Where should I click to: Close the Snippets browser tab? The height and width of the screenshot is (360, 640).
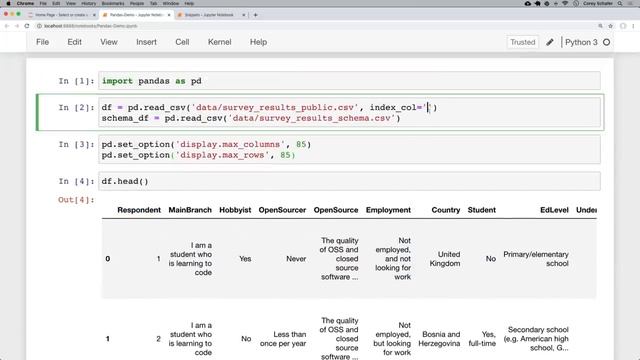coord(244,15)
